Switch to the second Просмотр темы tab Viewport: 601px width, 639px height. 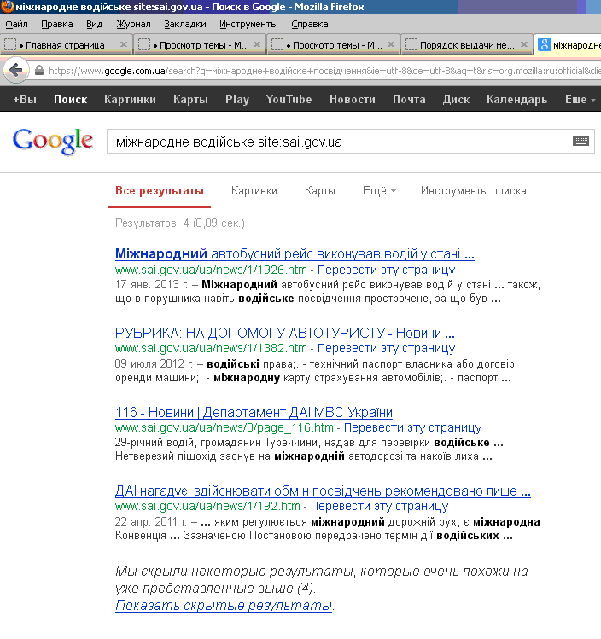(x=333, y=45)
